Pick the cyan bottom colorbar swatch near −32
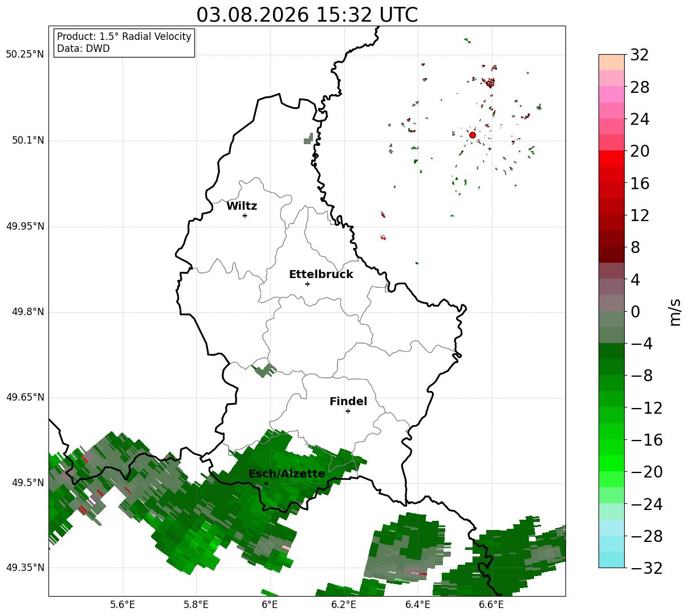 612,560
